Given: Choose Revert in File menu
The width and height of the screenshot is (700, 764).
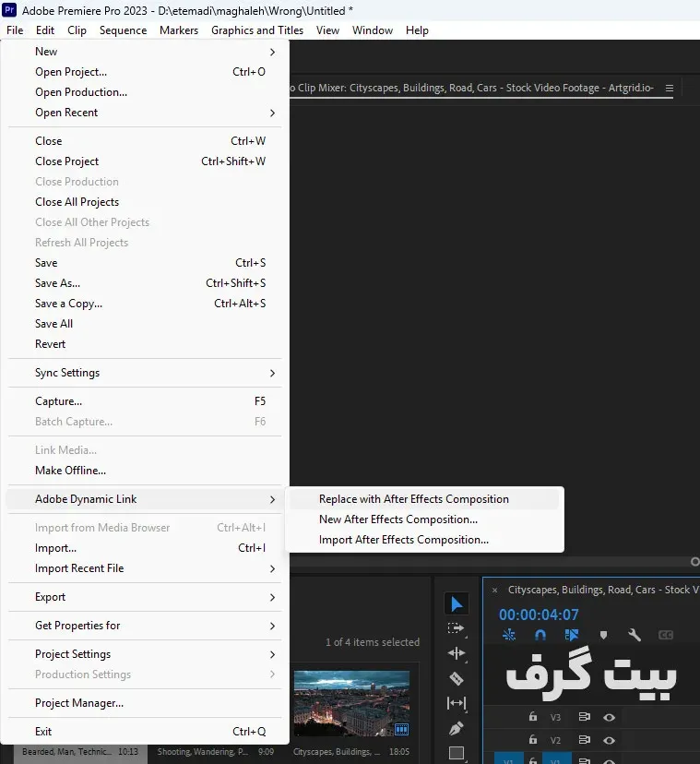Looking at the screenshot, I should (x=145, y=344).
